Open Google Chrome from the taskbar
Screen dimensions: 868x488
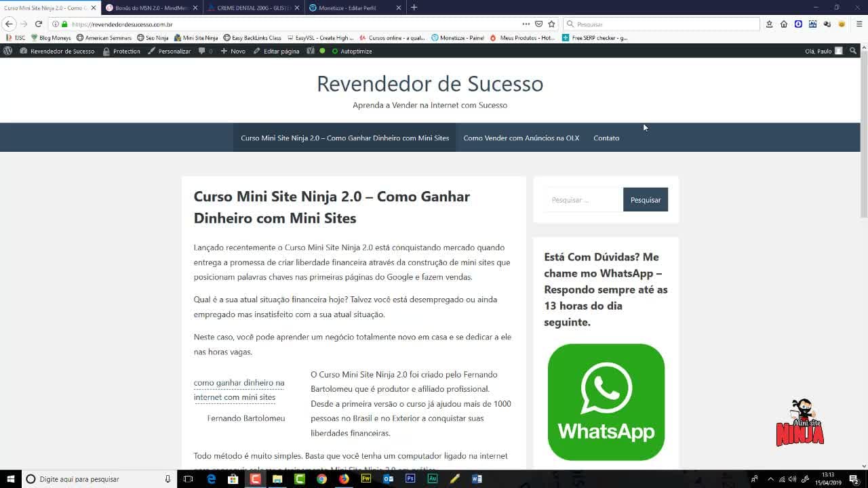point(321,479)
